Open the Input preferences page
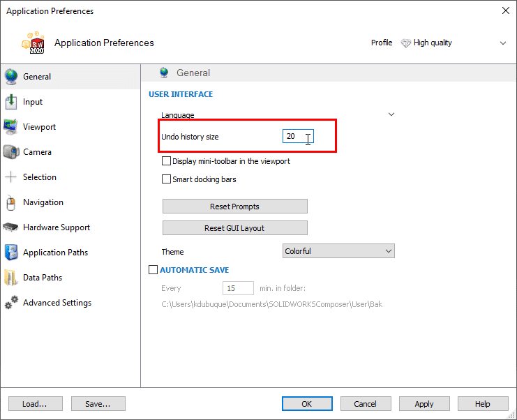 [x=70, y=102]
